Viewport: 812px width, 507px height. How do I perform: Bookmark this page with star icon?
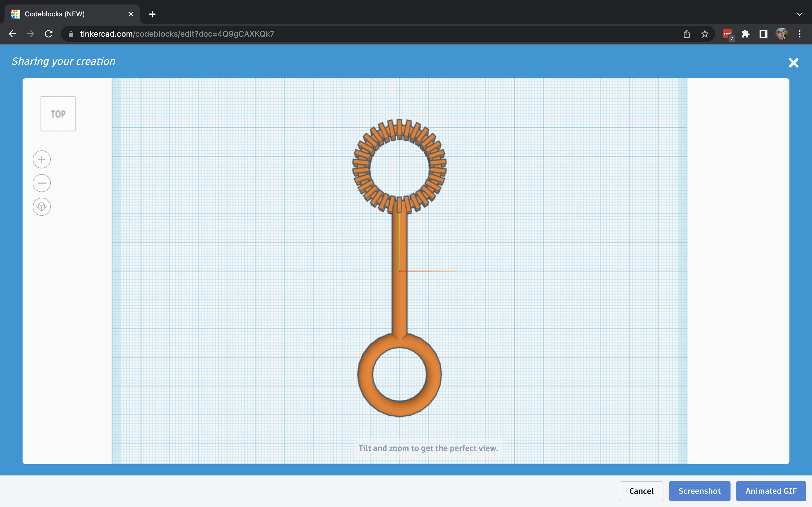pos(705,34)
